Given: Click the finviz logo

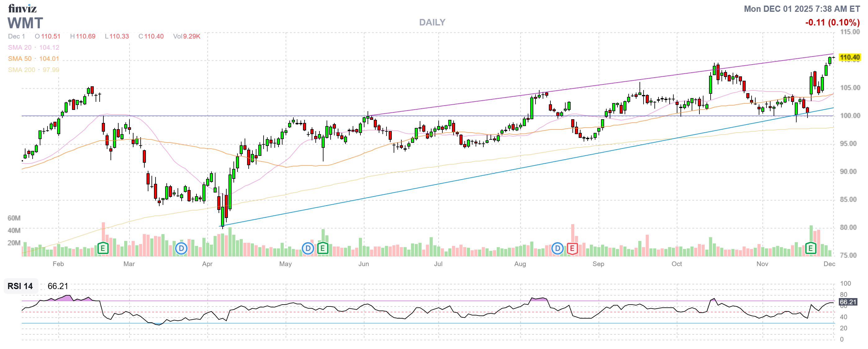Looking at the screenshot, I should coord(22,8).
